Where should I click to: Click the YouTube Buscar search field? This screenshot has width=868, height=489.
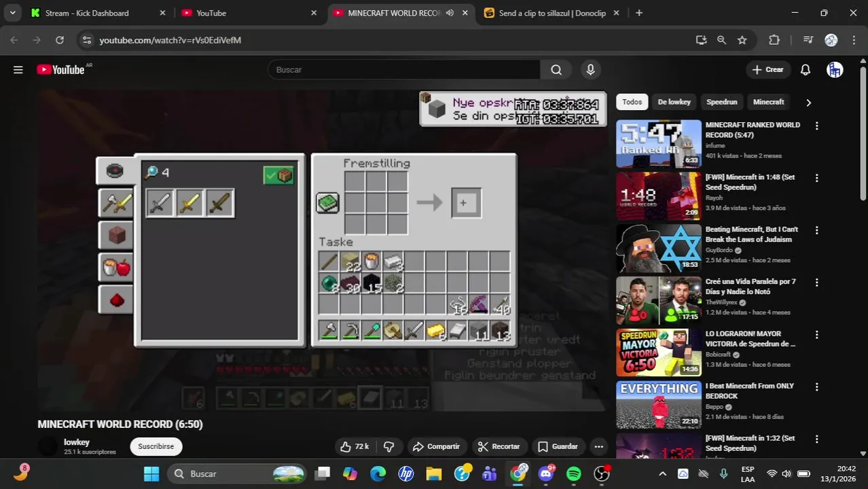[x=404, y=69]
